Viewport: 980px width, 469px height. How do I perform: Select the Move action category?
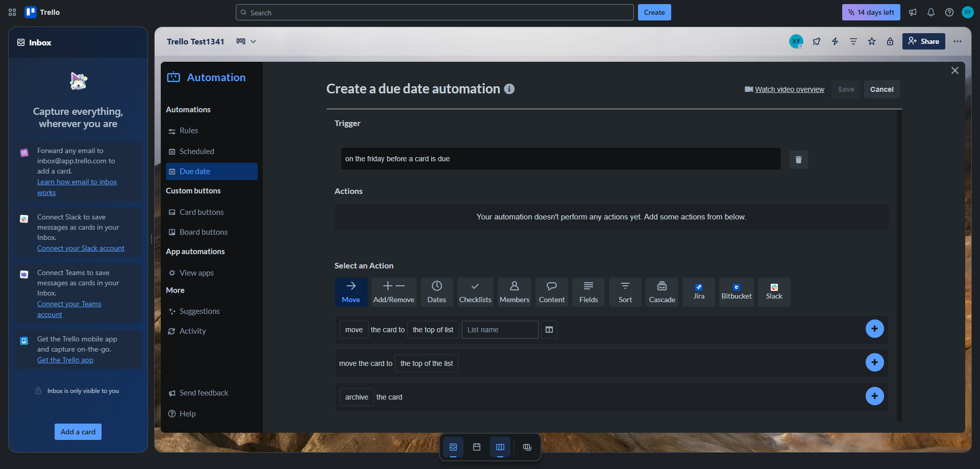351,292
